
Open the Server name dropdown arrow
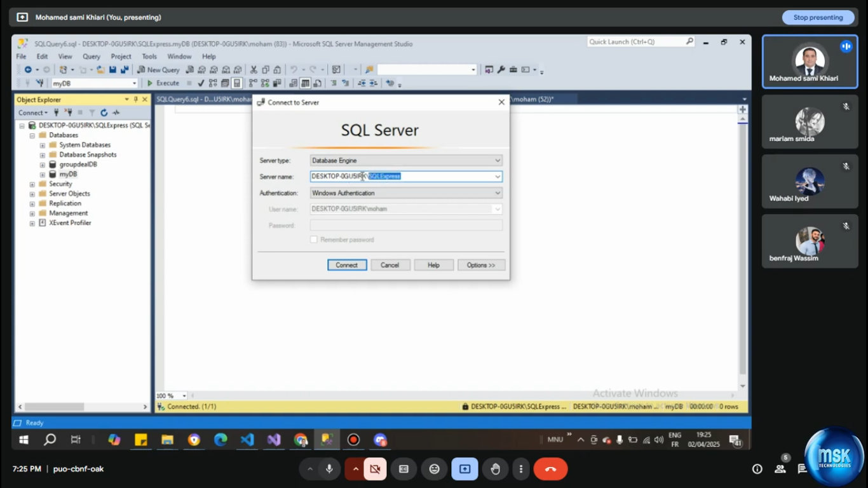coord(498,177)
